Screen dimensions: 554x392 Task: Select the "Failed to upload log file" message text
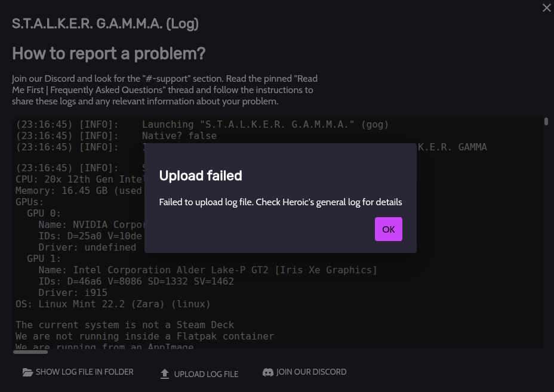tap(281, 202)
